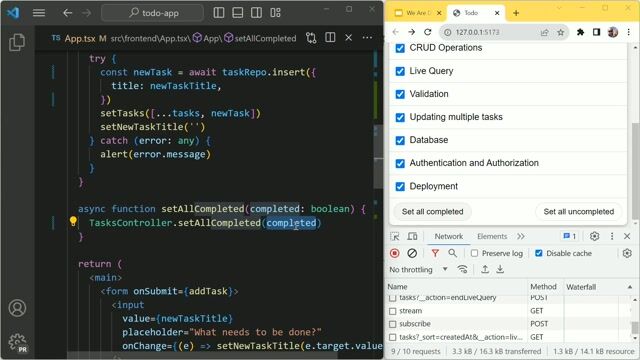Switch to the Network DevTools tab
The width and height of the screenshot is (640, 360).
(x=449, y=236)
